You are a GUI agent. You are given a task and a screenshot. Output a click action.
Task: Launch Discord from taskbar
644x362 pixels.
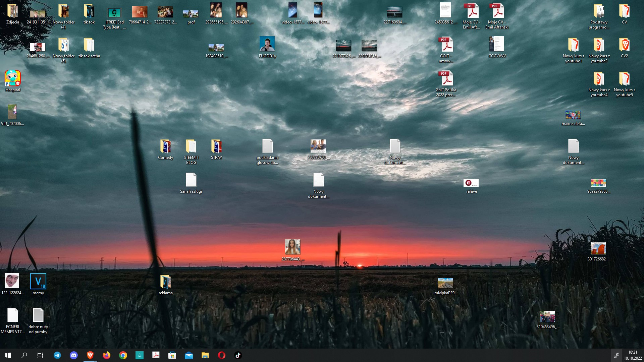coord(74,355)
